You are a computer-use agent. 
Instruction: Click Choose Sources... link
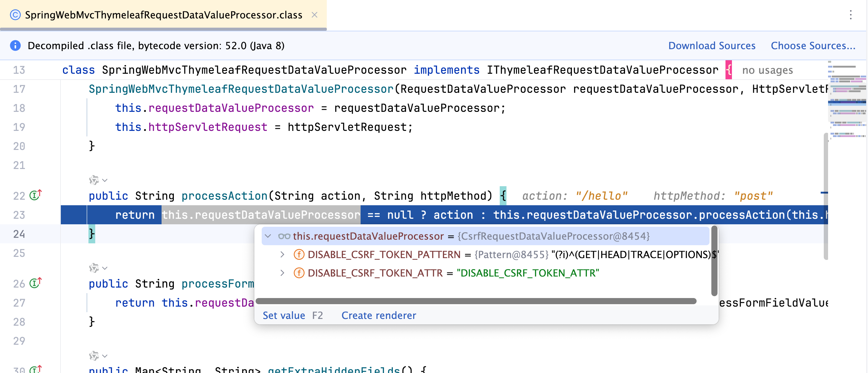813,45
